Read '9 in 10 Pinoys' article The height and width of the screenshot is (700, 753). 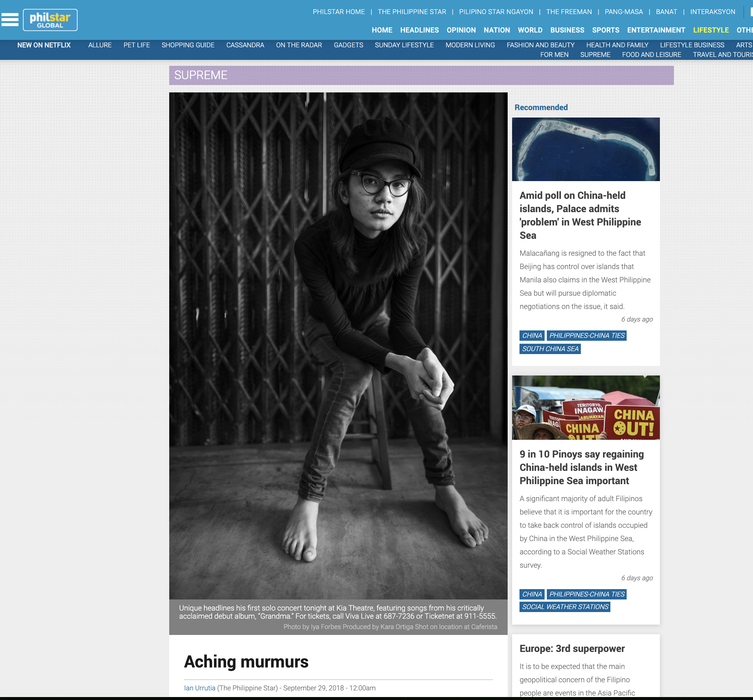click(x=582, y=468)
